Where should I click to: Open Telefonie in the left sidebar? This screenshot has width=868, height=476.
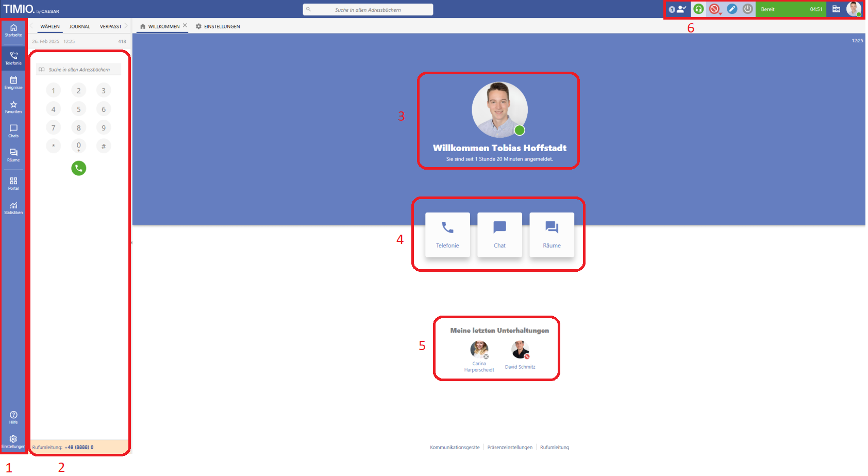click(x=13, y=58)
